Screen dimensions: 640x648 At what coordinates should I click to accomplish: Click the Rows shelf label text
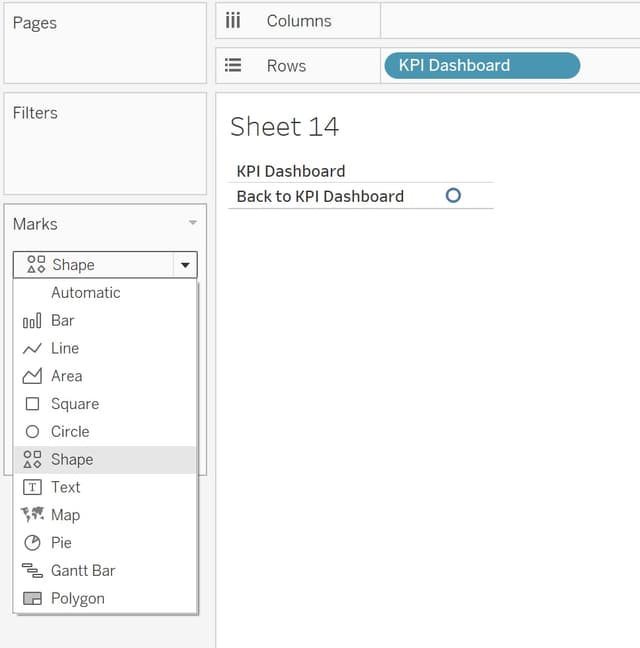pyautogui.click(x=286, y=66)
